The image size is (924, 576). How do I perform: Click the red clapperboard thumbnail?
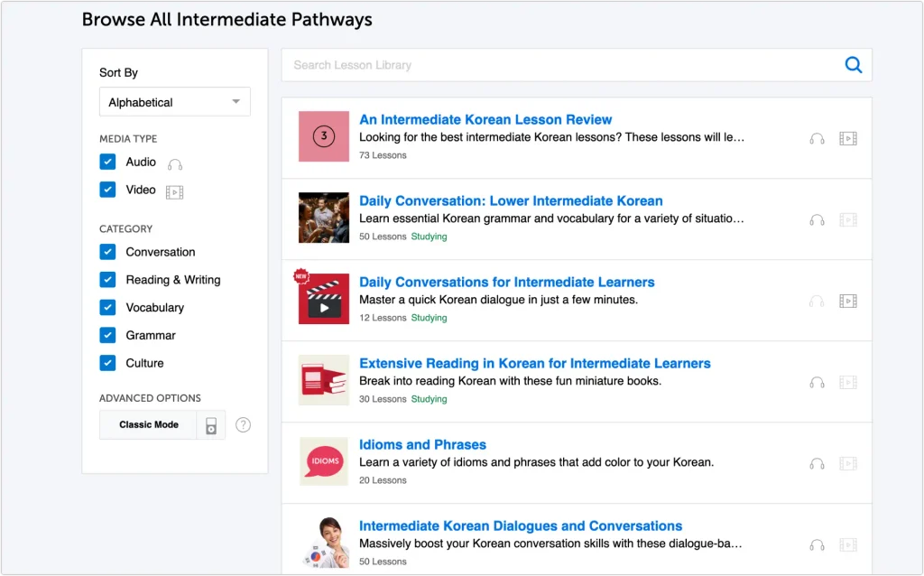point(324,299)
